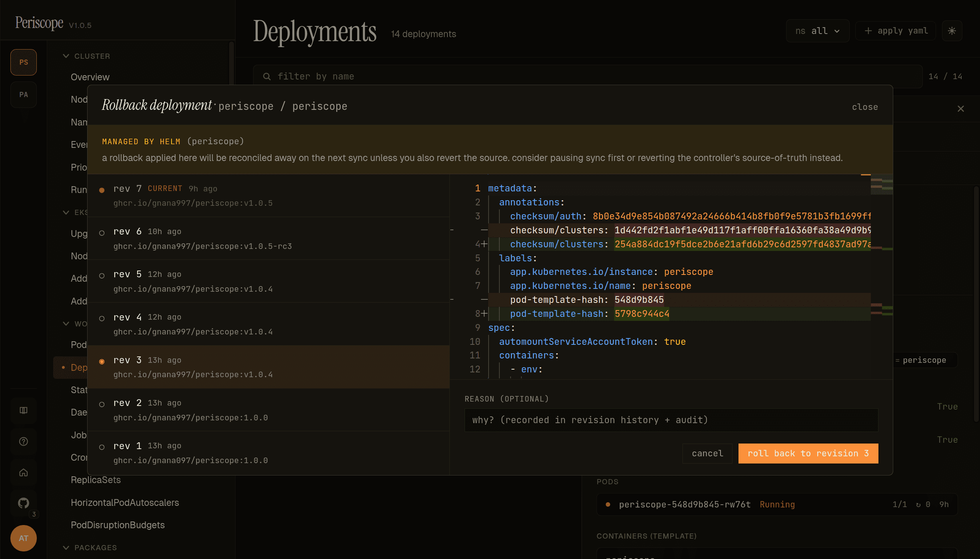The image size is (980, 559).
Task: Click image ghcr.io/gnana997/periscope:v1.0.5-rc3
Action: [x=203, y=246]
